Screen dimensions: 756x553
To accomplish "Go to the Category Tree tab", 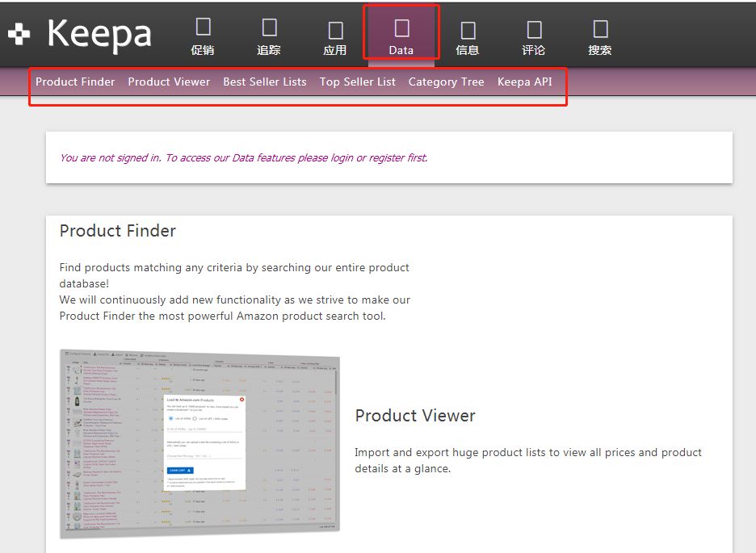I will 447,82.
